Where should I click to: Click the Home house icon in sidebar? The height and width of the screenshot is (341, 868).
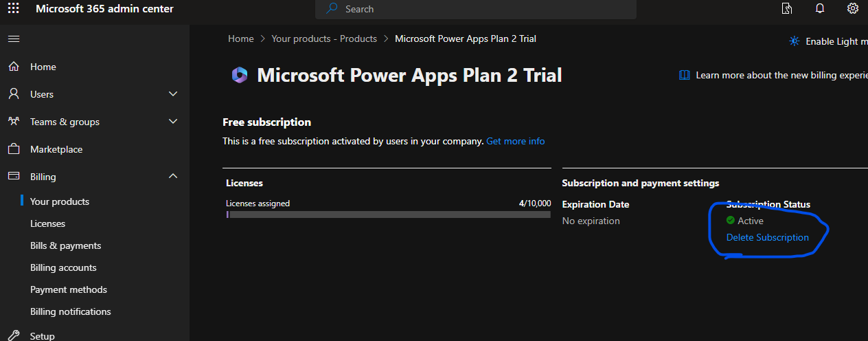point(14,67)
